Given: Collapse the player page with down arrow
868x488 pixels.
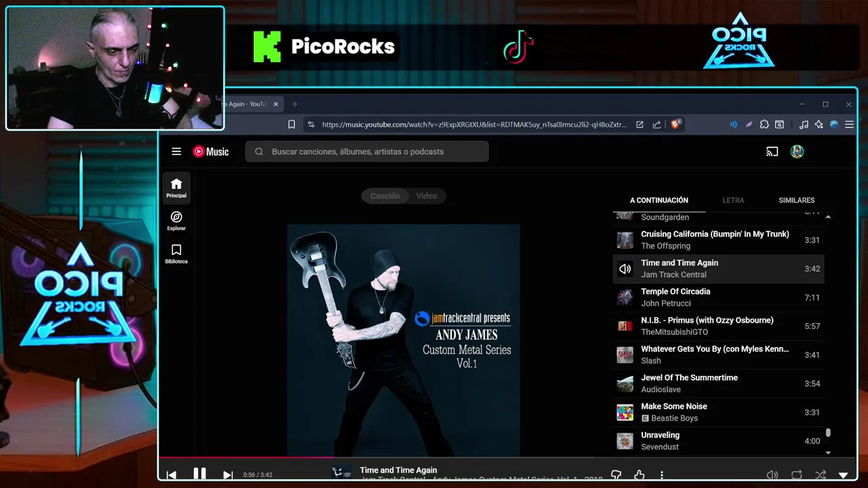Looking at the screenshot, I should tap(844, 475).
